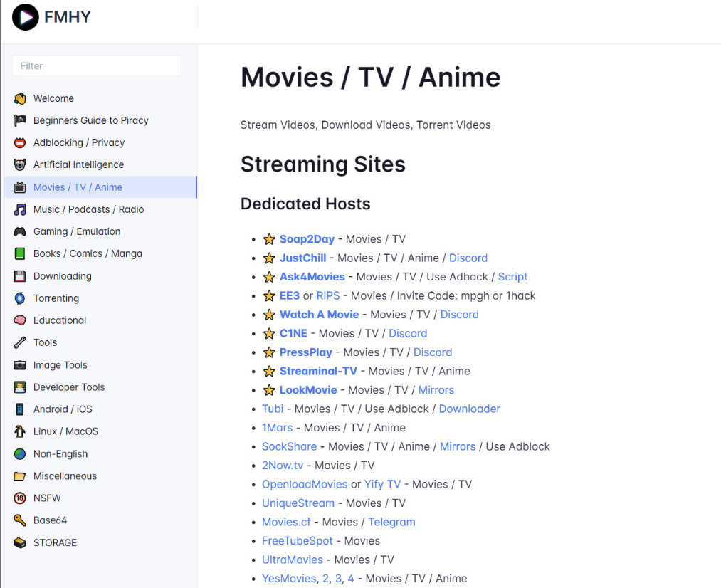Click the pirate flag icon beside Beginners Guide
The image size is (721, 588).
20,120
